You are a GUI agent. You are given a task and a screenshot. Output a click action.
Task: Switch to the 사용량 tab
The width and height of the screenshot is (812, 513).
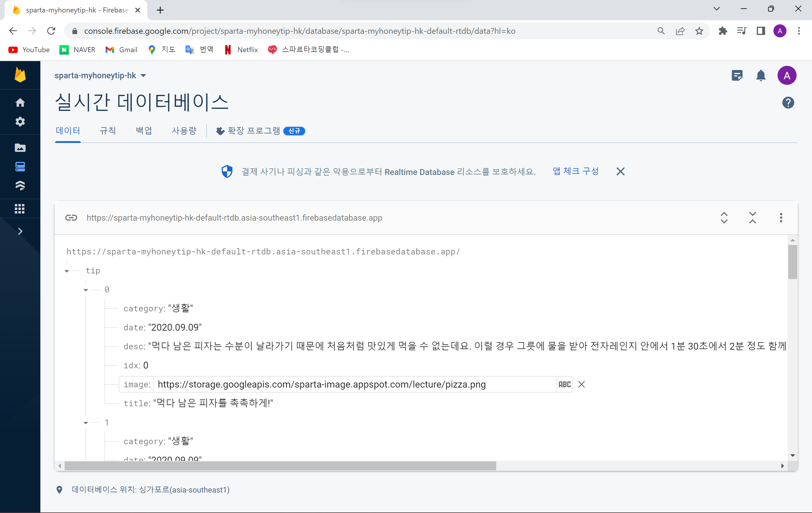(184, 131)
